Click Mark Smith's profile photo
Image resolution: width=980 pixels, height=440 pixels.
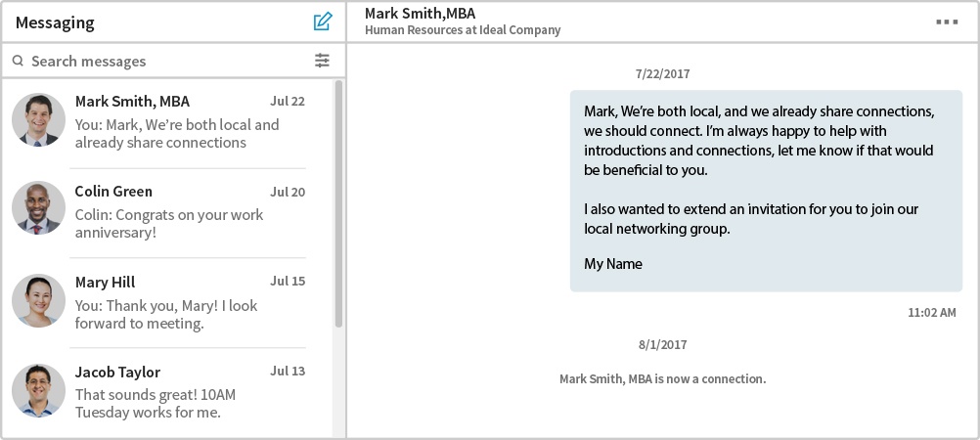click(x=38, y=120)
